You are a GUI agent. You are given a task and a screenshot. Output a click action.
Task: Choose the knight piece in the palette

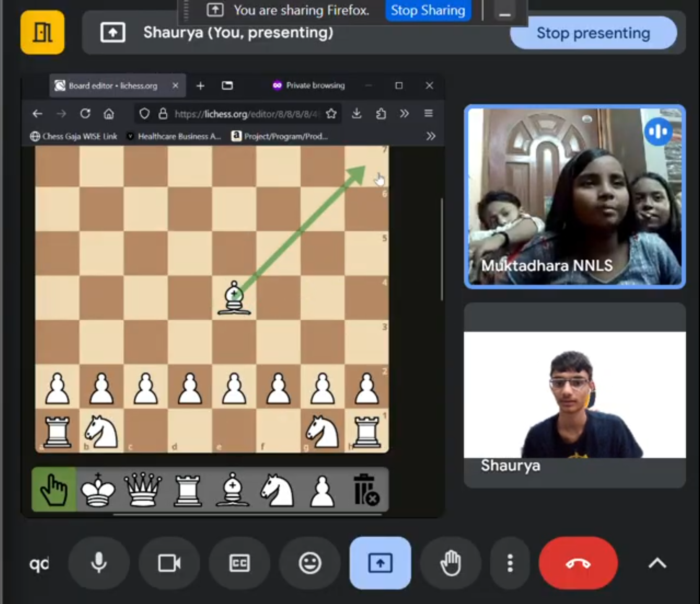[277, 490]
